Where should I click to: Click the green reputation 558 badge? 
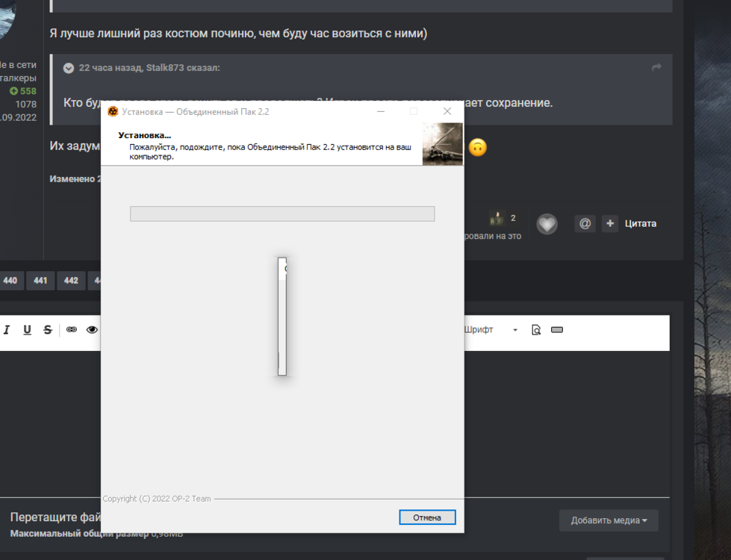pyautogui.click(x=23, y=91)
